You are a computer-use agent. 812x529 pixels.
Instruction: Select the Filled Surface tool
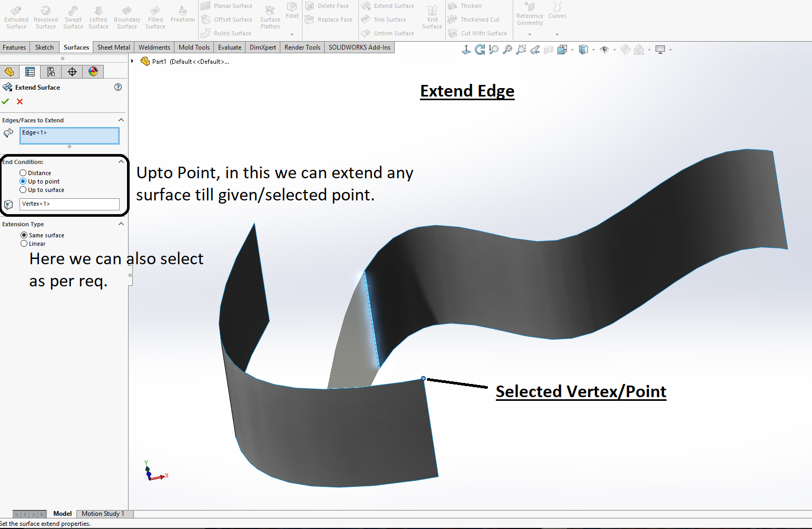coord(155,18)
